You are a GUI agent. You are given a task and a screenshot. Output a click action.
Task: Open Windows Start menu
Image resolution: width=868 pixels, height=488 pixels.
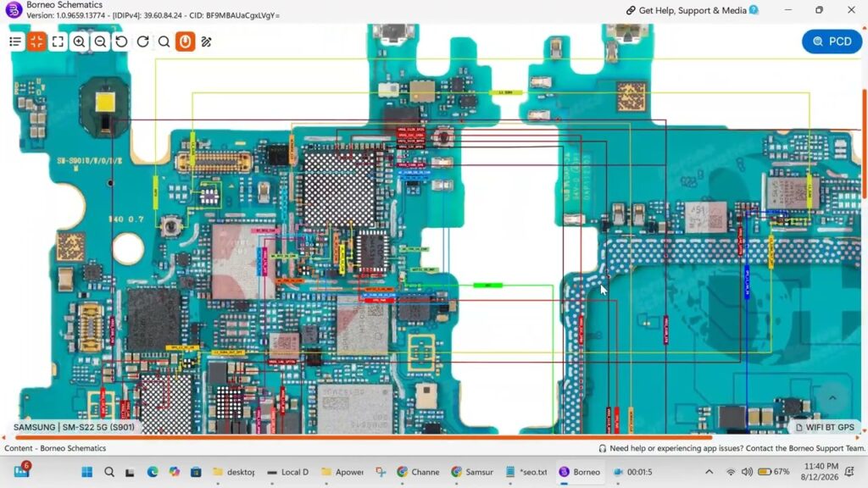tap(87, 472)
